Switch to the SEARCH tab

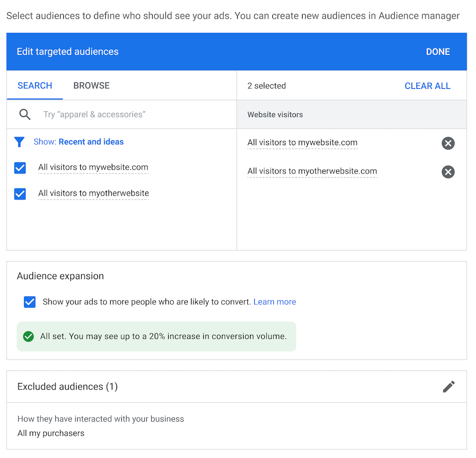coord(35,86)
